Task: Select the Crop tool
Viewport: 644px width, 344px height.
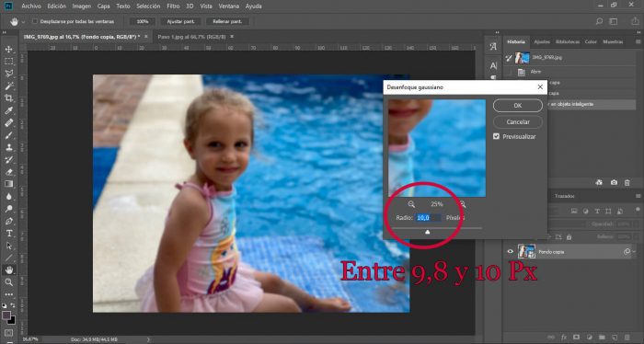Action: coord(8,98)
